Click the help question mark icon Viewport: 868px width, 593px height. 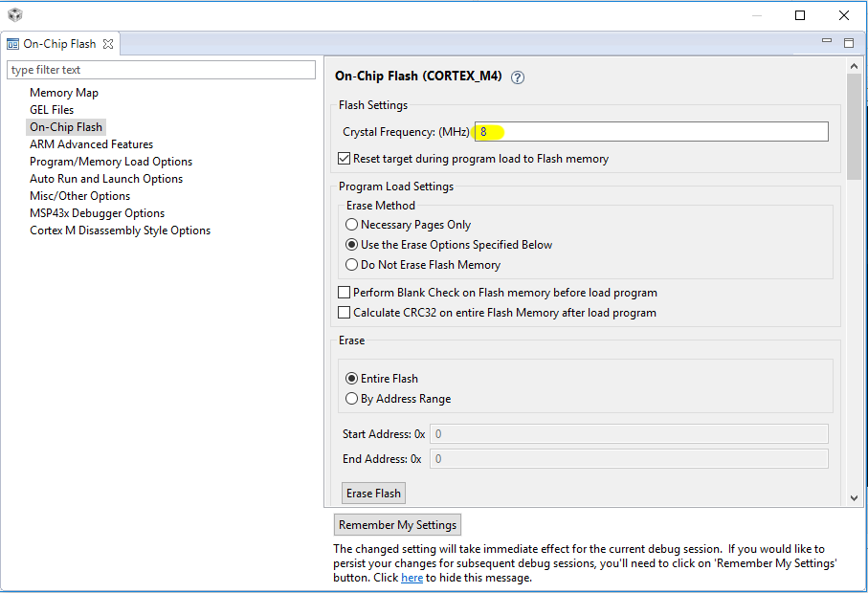tap(518, 77)
